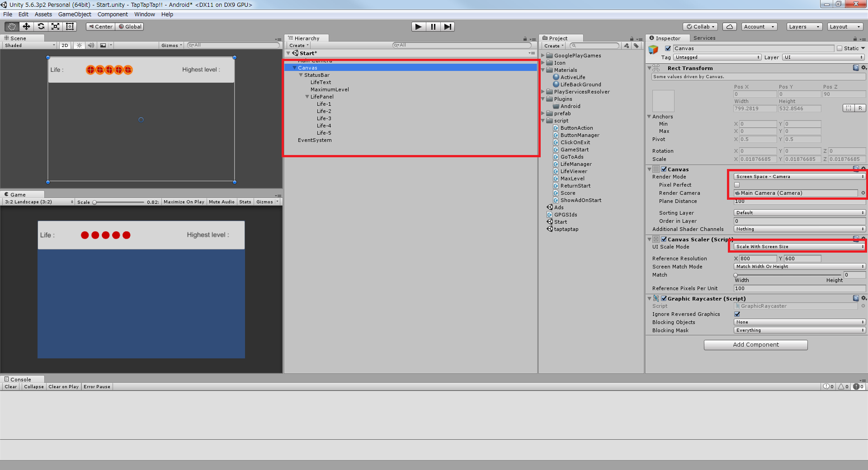Open Tag dropdown
868x470 pixels.
[717, 57]
